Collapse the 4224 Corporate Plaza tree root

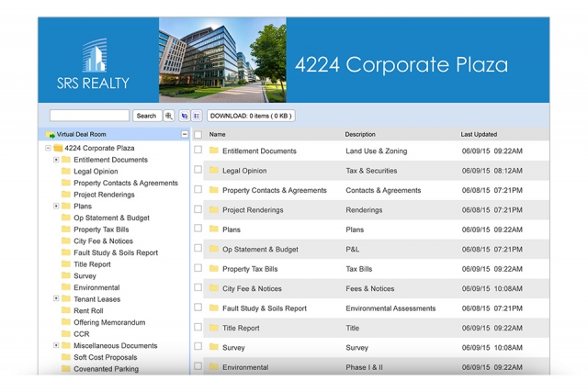pos(47,148)
